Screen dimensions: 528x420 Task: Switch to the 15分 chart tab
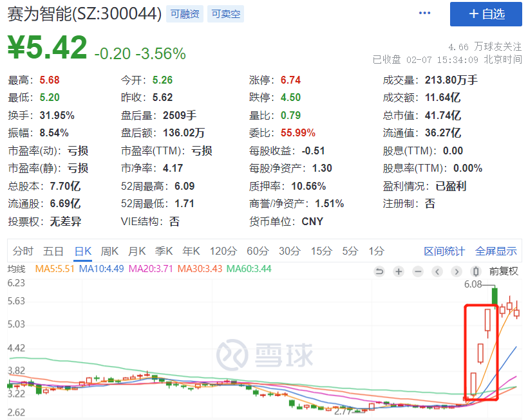(321, 251)
